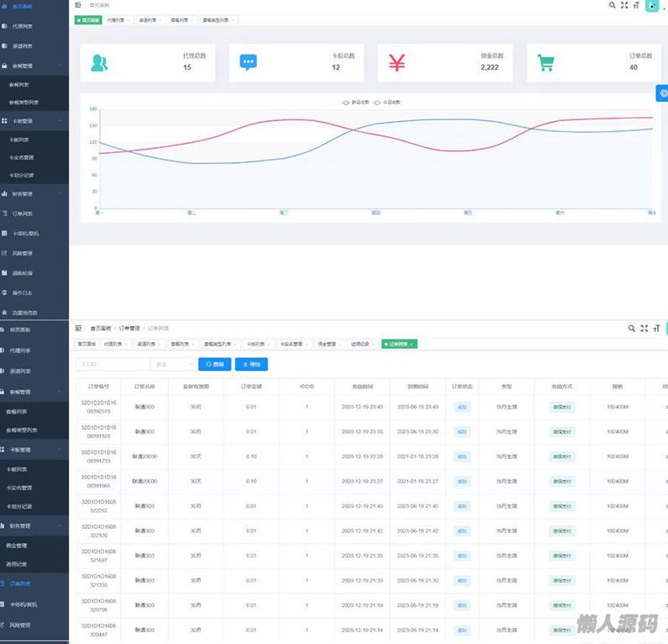Screen dimensions: 668x644
Task: Click the red yen currency icon
Action: tap(397, 63)
